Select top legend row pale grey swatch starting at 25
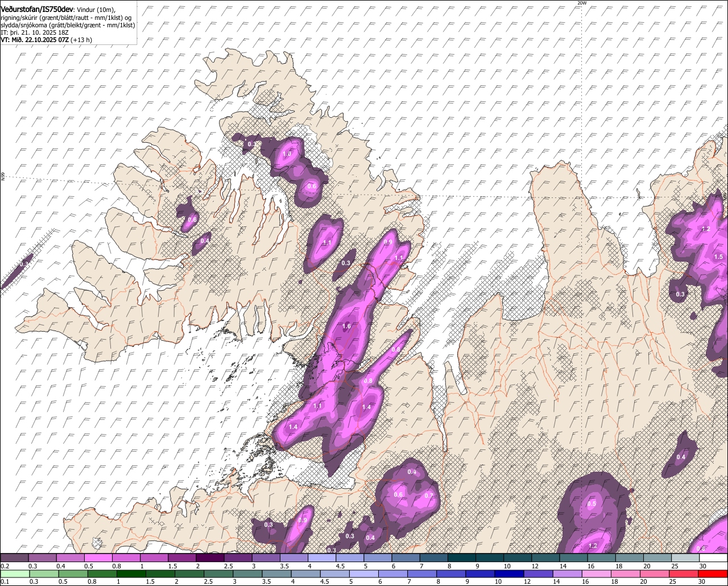 click(685, 558)
